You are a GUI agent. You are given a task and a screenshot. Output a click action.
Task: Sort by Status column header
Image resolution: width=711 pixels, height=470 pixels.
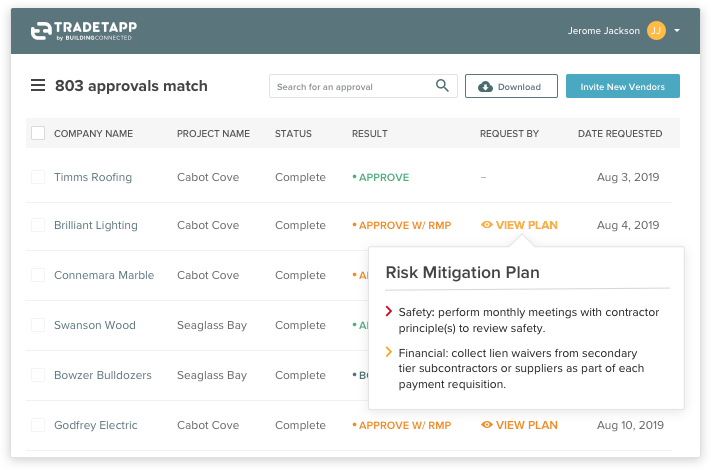point(293,133)
